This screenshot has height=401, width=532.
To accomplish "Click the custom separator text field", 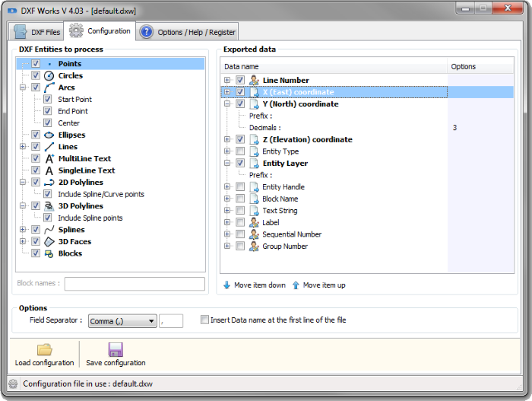I will tap(171, 321).
